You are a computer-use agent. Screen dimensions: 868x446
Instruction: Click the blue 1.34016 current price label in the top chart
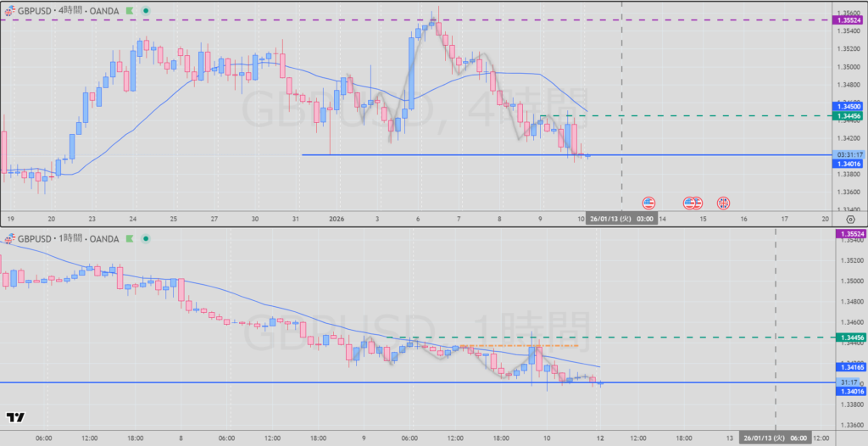[849, 164]
